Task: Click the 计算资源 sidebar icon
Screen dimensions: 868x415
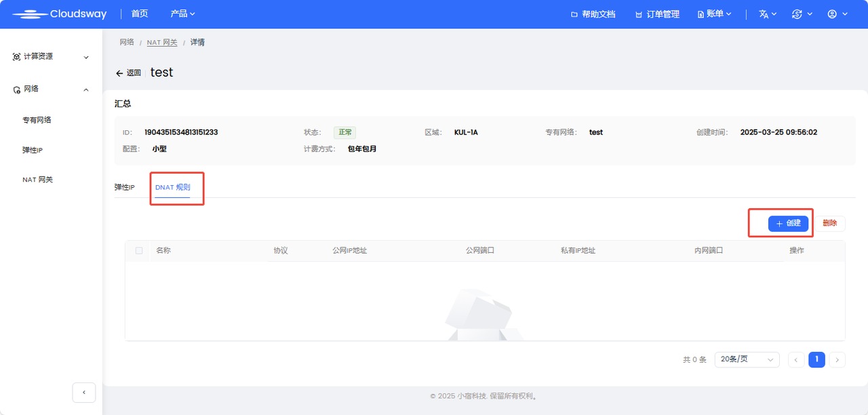Action: coord(16,56)
